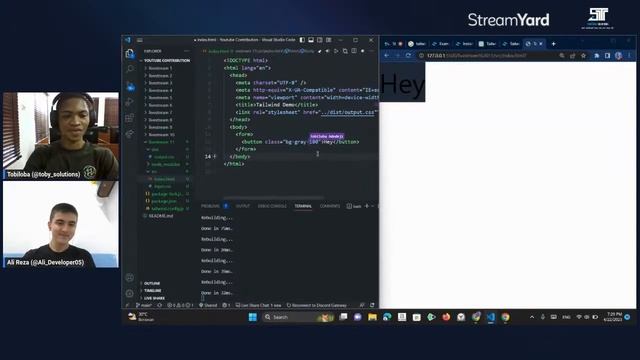Open the Accounts icon in the activity bar
640x360 pixels.
(x=130, y=278)
